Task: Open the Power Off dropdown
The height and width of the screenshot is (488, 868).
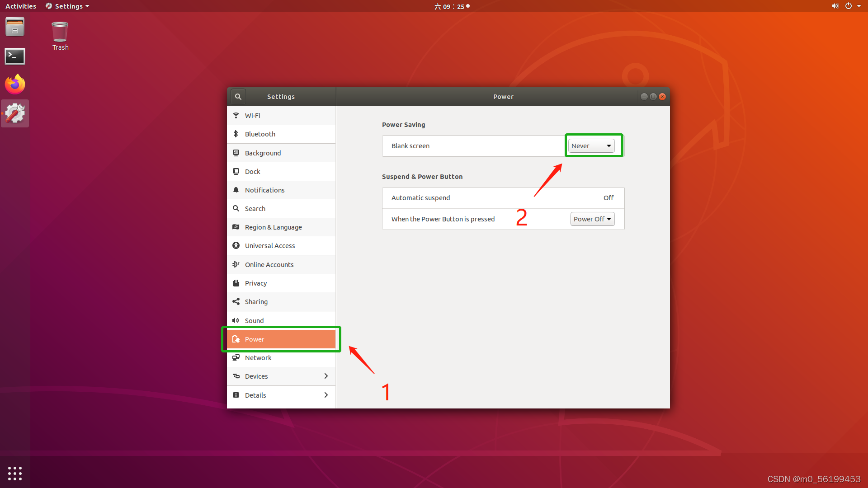Action: pyautogui.click(x=592, y=219)
